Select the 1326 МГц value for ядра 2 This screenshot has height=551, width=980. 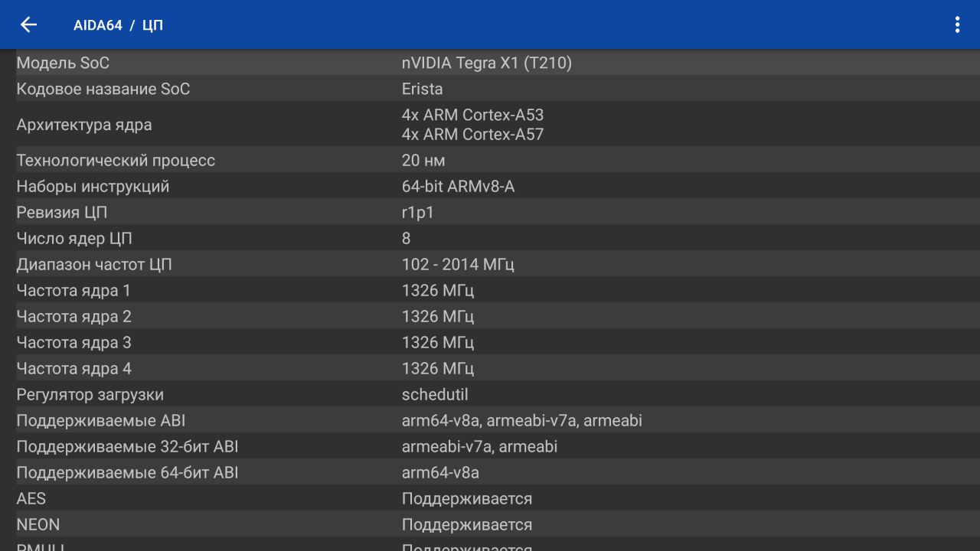(438, 317)
